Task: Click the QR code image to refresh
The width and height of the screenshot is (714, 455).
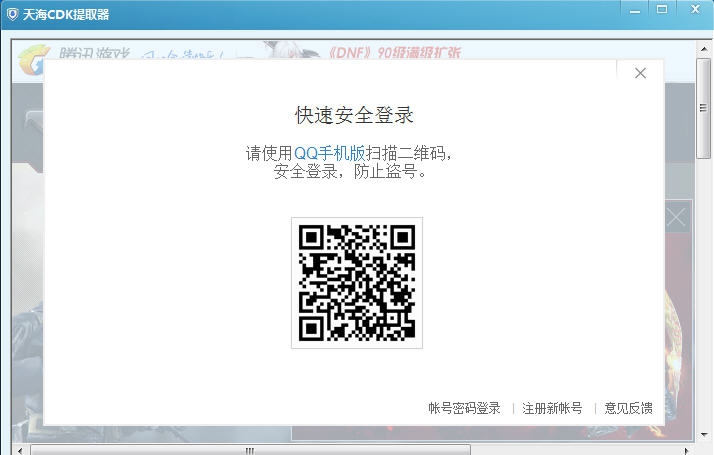Action: pos(357,283)
